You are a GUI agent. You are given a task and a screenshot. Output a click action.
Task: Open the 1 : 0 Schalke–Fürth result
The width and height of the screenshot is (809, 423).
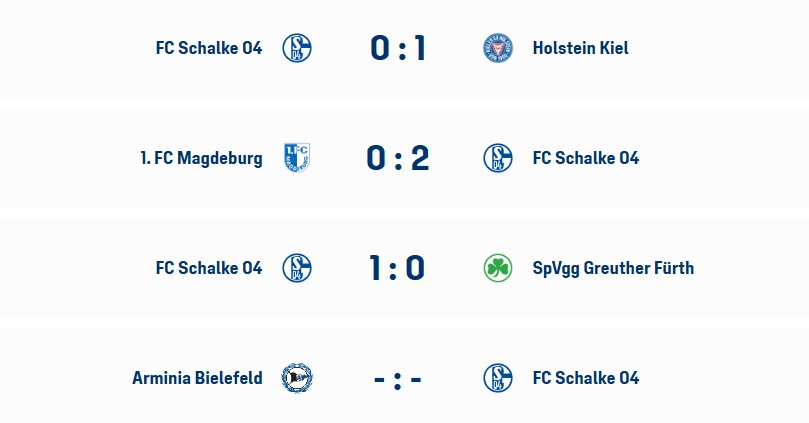(398, 268)
